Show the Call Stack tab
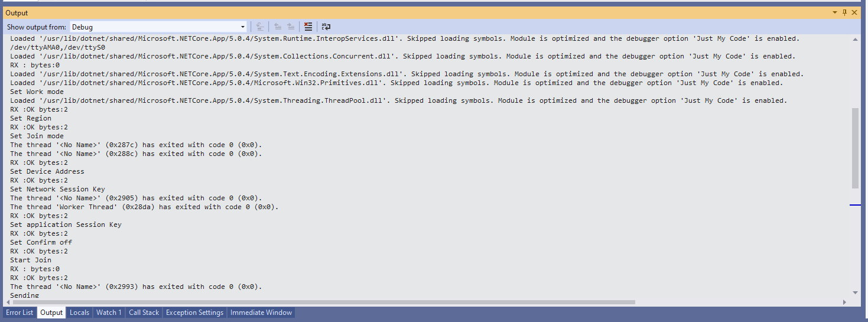The image size is (868, 322). (144, 313)
